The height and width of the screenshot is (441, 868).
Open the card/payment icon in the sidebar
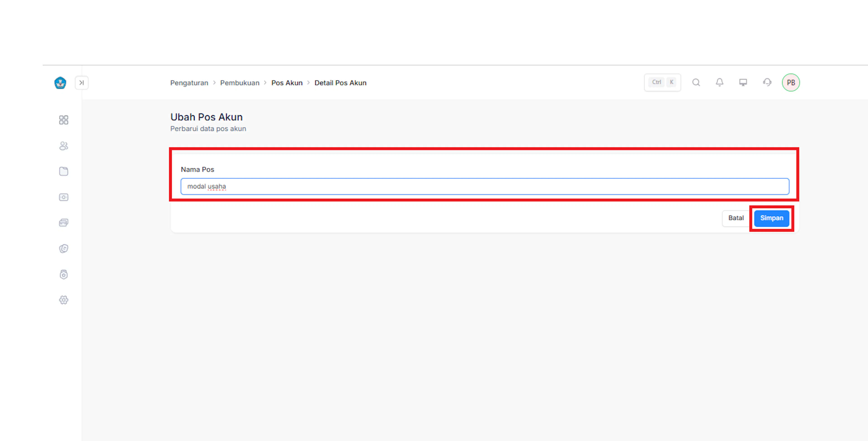[64, 223]
